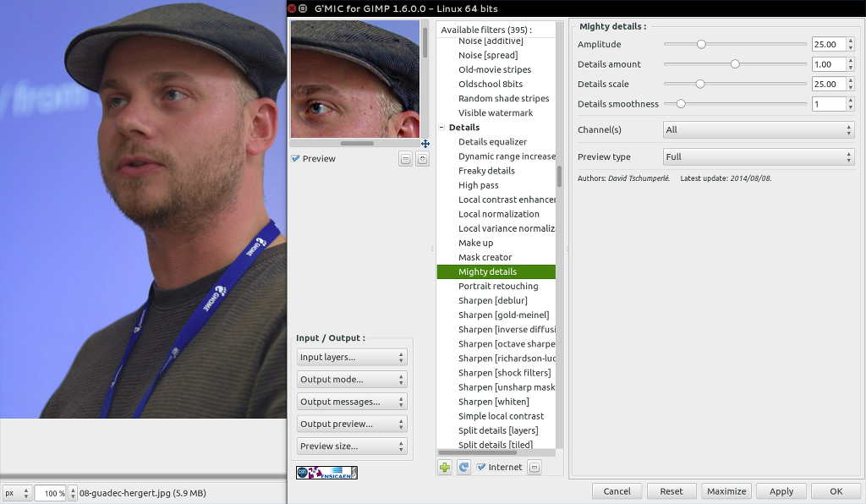Click the CNRS ENSICAEN logo banner
This screenshot has width=866, height=504.
pos(326,473)
